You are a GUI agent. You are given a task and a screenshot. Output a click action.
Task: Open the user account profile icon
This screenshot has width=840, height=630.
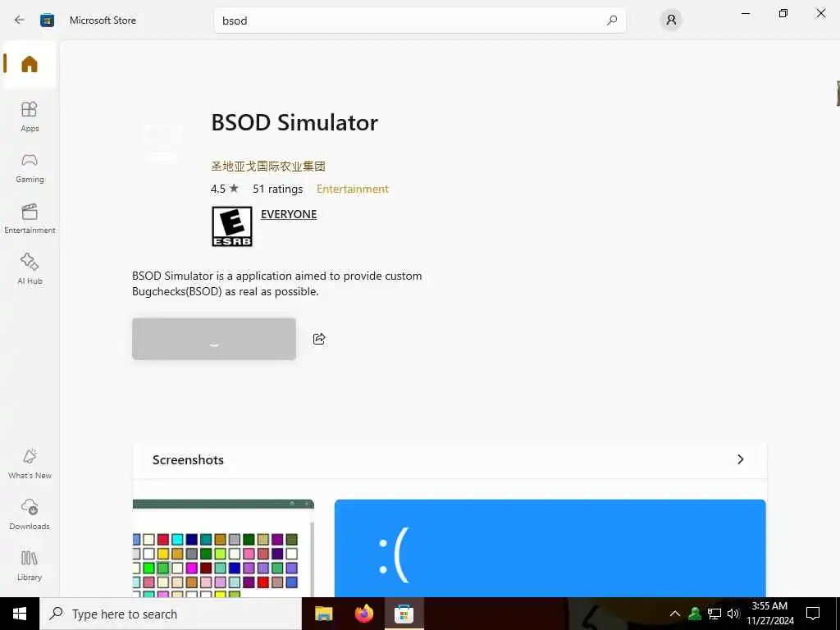point(671,21)
